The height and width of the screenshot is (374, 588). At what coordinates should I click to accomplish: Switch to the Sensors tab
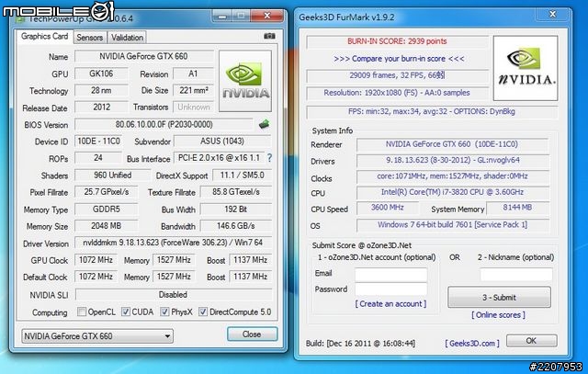(x=90, y=38)
